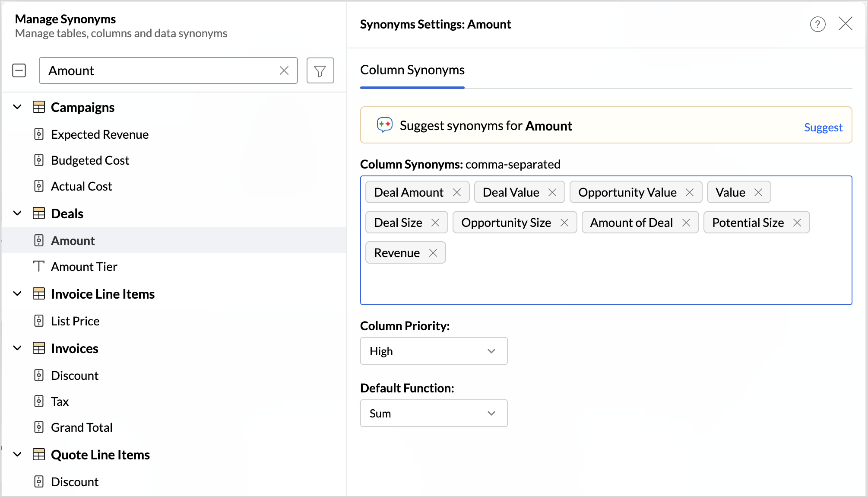The width and height of the screenshot is (868, 497).
Task: Collapse the Campaigns table node
Action: [x=18, y=107]
